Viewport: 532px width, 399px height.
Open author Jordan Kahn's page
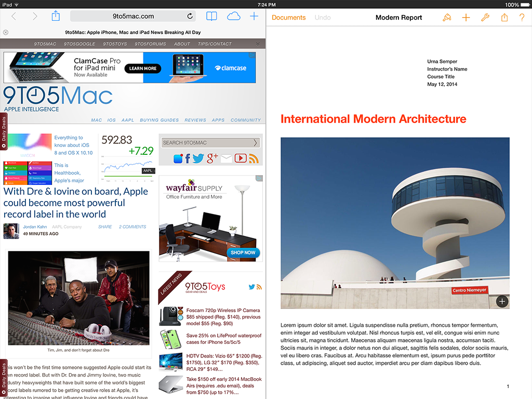[x=35, y=227]
